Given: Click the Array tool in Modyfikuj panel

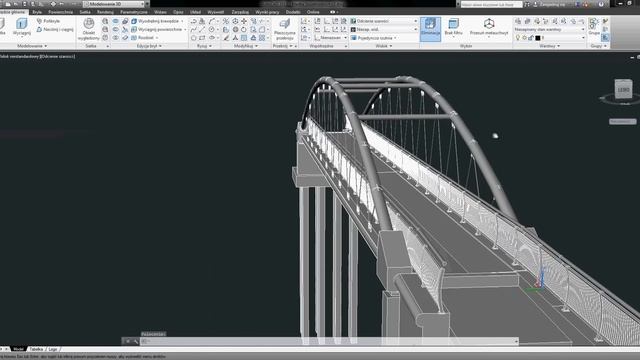Looking at the screenshot, I should pyautogui.click(x=262, y=38).
